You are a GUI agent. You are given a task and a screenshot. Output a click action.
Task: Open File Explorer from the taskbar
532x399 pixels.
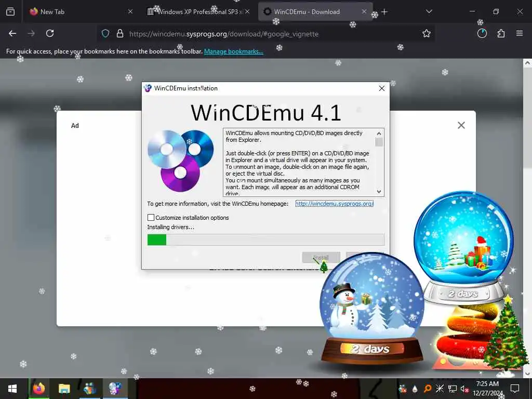[x=64, y=389]
